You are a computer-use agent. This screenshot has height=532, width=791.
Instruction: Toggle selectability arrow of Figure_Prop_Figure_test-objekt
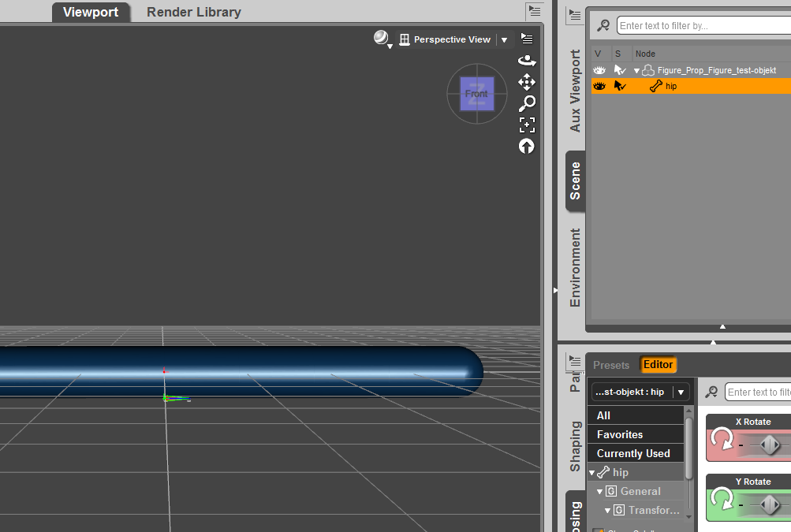pos(620,70)
